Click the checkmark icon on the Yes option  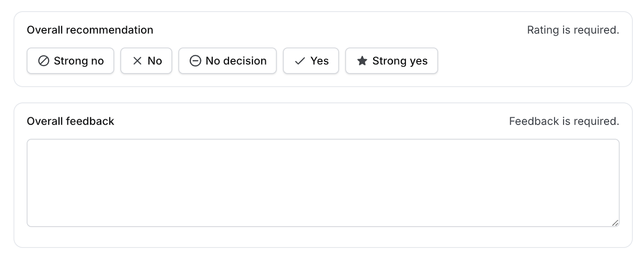300,61
